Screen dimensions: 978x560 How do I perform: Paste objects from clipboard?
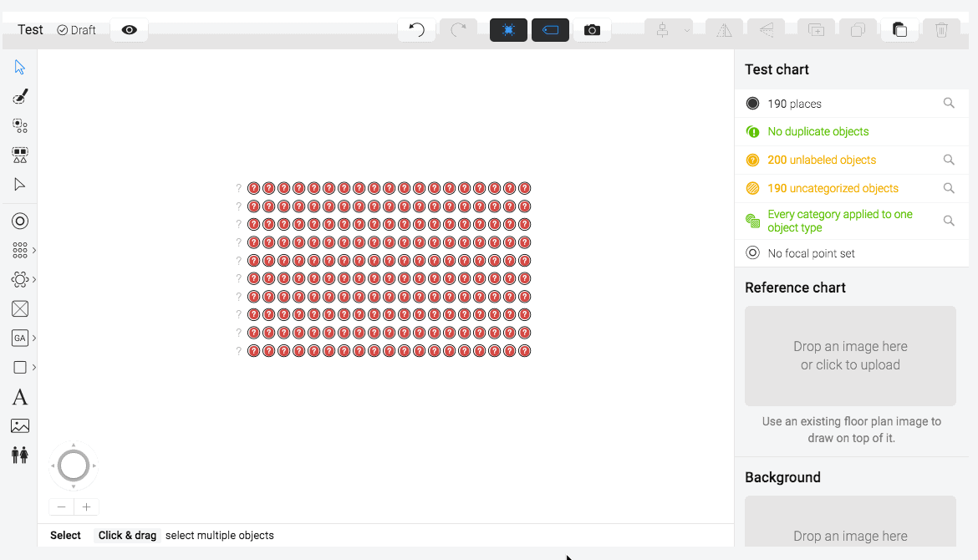pyautogui.click(x=899, y=30)
